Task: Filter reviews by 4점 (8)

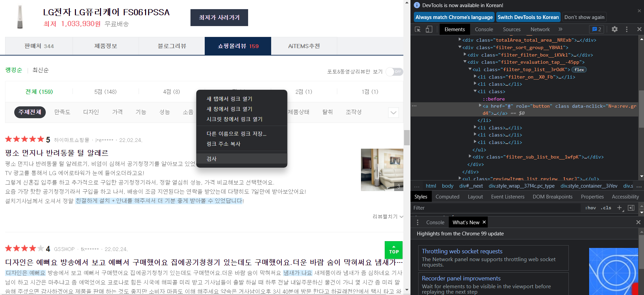Action: tap(172, 92)
